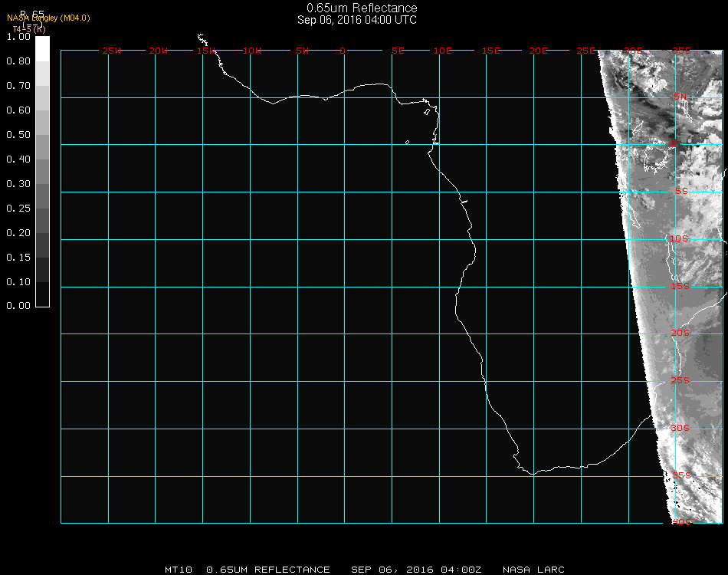Click the 25E longitude label
The height and width of the screenshot is (575, 728).
586,51
